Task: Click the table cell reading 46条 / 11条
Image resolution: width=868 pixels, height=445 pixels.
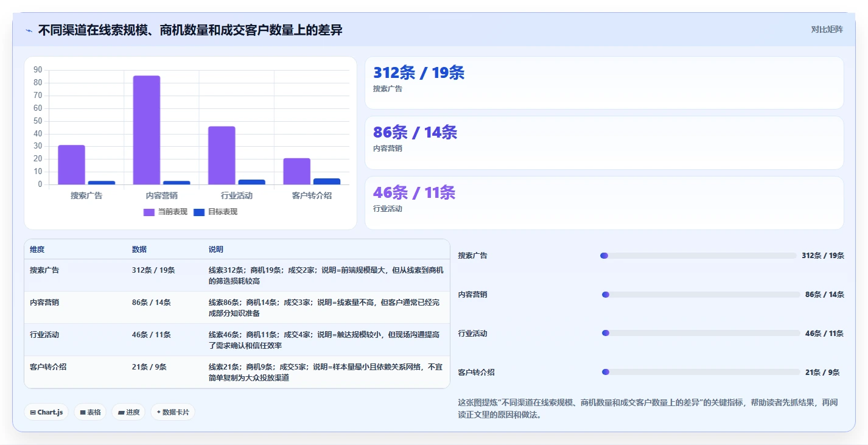Action: pos(152,334)
